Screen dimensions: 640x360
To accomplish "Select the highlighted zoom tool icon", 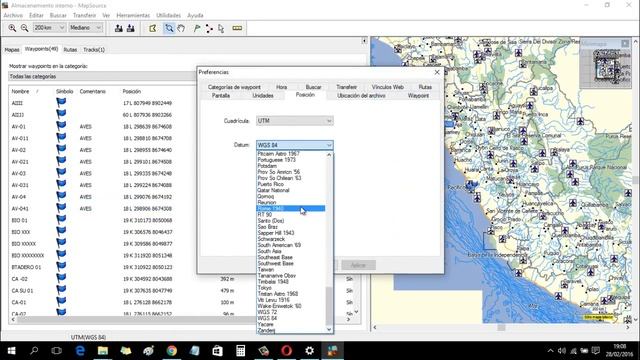I will click(169, 28).
